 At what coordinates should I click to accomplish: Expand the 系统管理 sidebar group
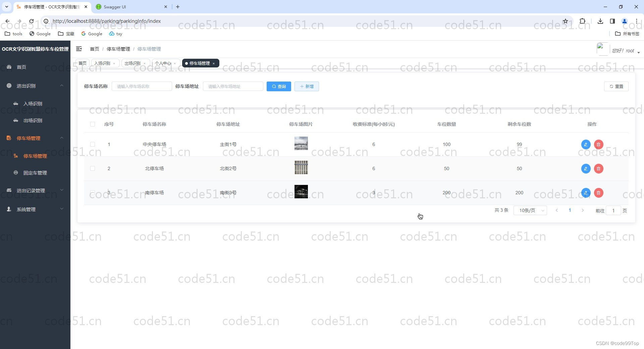coord(35,209)
